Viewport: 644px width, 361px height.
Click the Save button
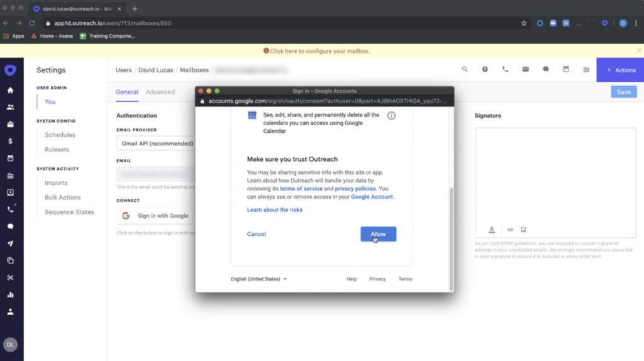point(623,92)
